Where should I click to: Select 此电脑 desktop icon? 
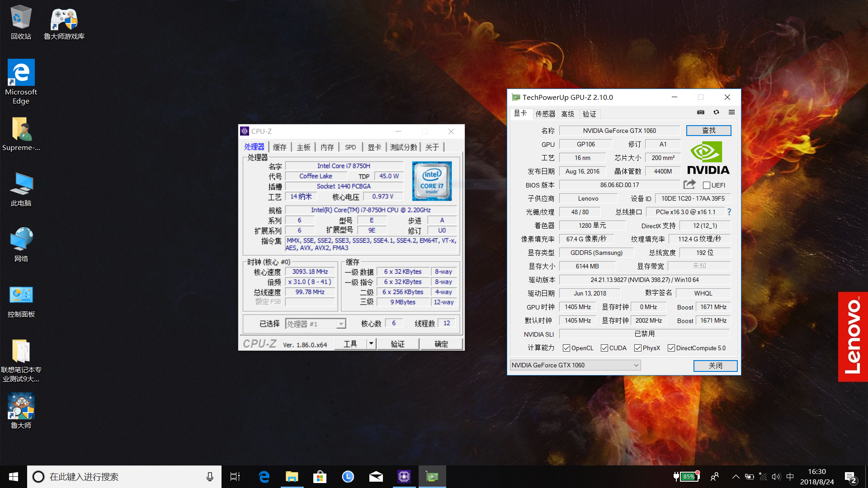21,189
